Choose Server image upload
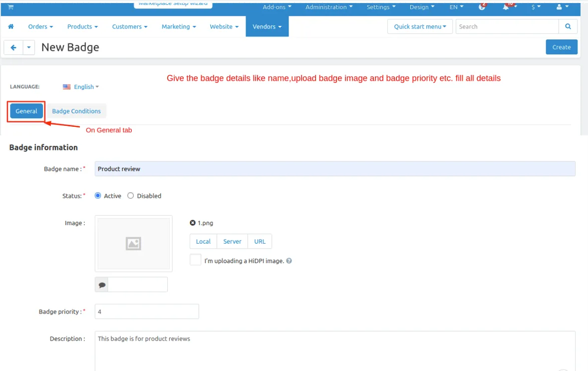The image size is (588, 371). click(232, 241)
